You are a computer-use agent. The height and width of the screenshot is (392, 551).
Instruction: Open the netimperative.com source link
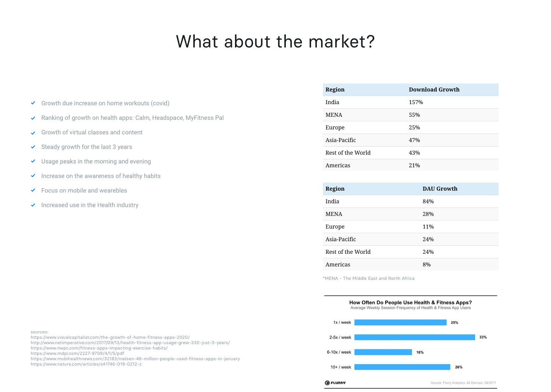(x=130, y=343)
